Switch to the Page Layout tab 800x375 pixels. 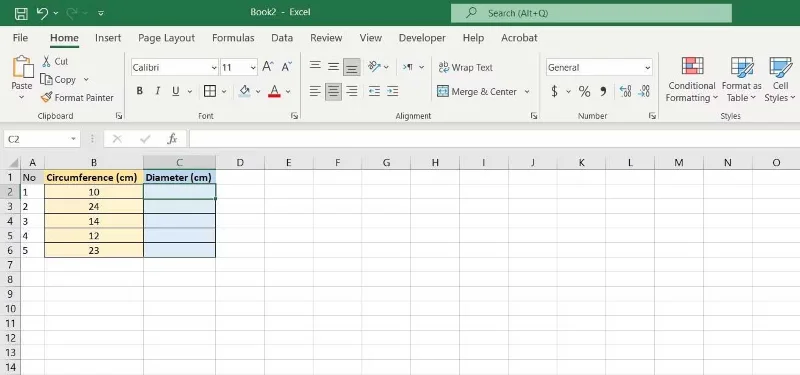click(x=166, y=38)
